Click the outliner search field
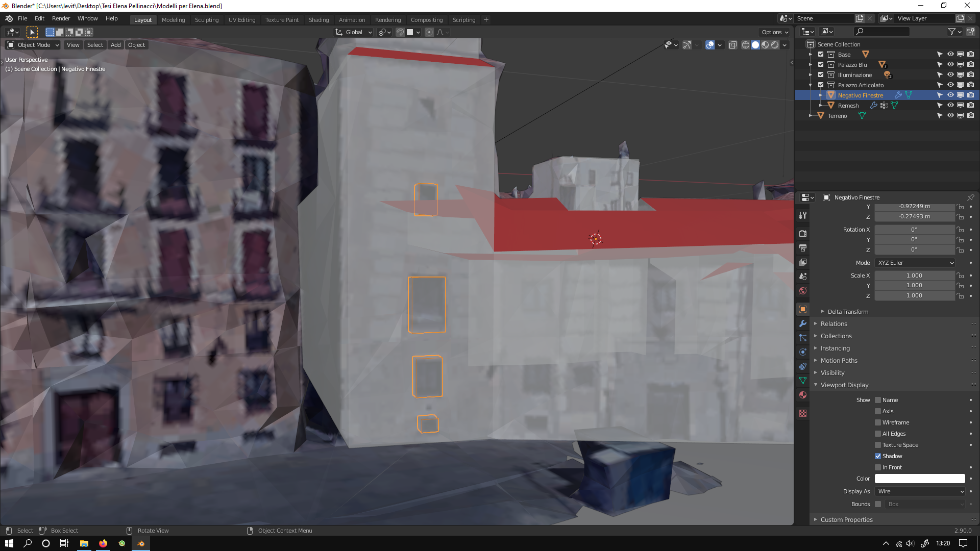The width and height of the screenshot is (980, 551). [x=882, y=32]
